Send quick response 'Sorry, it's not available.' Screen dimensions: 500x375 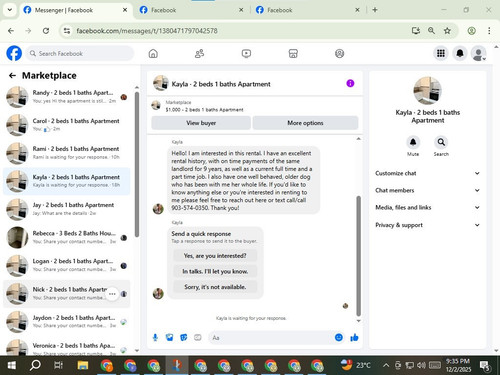point(215,287)
